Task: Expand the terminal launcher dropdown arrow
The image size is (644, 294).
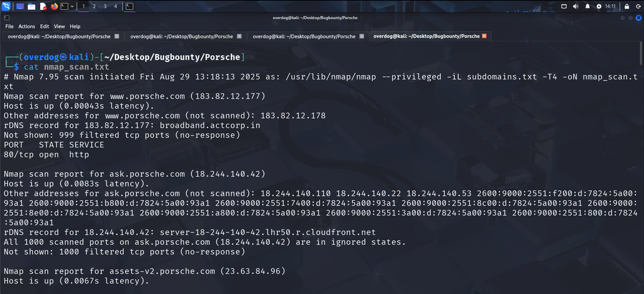Action: (72, 6)
